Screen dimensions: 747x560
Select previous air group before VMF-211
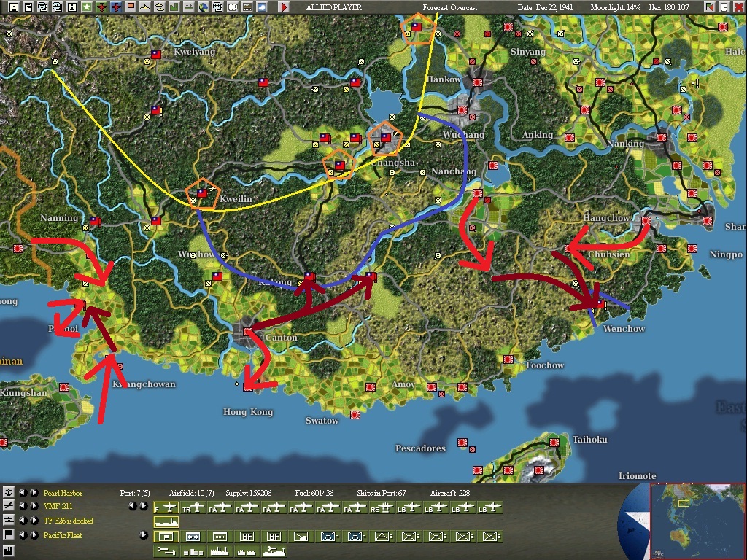pyautogui.click(x=23, y=506)
